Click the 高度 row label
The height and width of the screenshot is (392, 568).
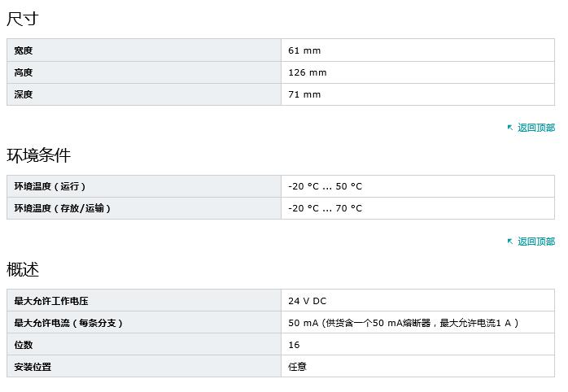click(24, 72)
